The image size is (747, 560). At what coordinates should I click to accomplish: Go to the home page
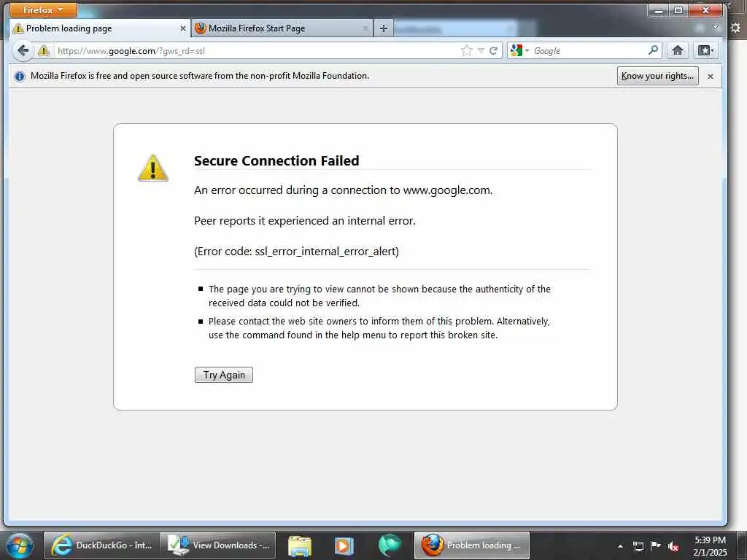(678, 50)
